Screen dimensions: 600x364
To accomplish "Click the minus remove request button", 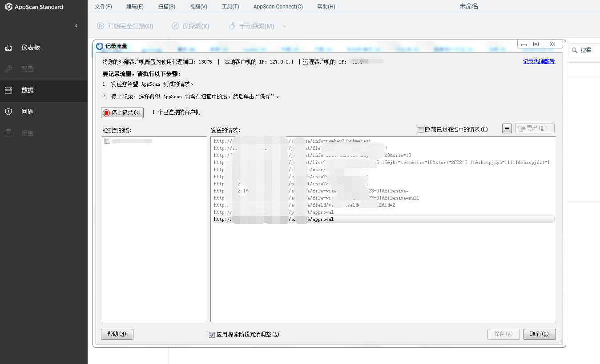I will (507, 128).
